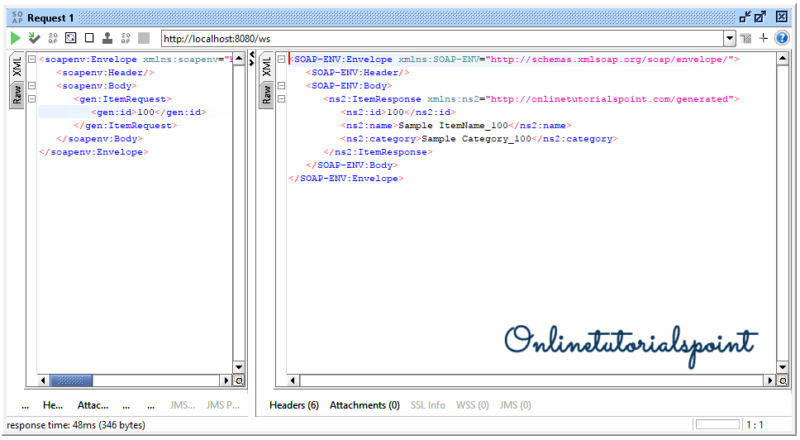Open the endpoint URL dropdown arrow
Screen dimensions: 800x440
coord(729,38)
